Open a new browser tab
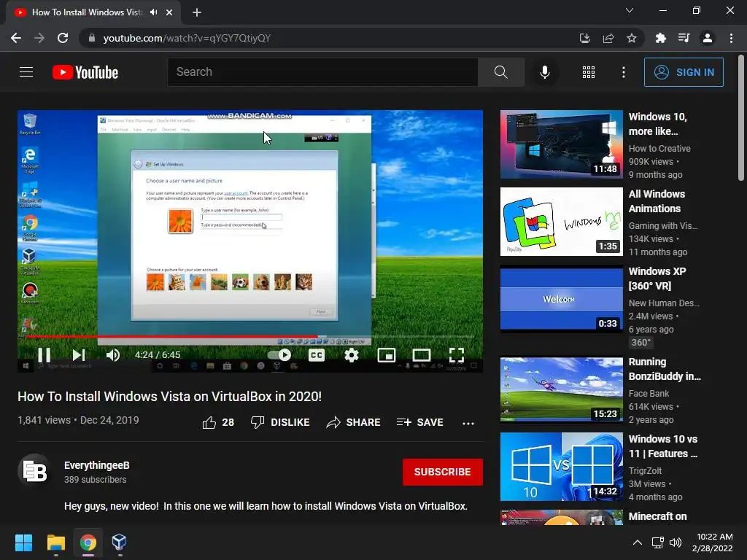Screen dimensions: 747x560 (197, 13)
